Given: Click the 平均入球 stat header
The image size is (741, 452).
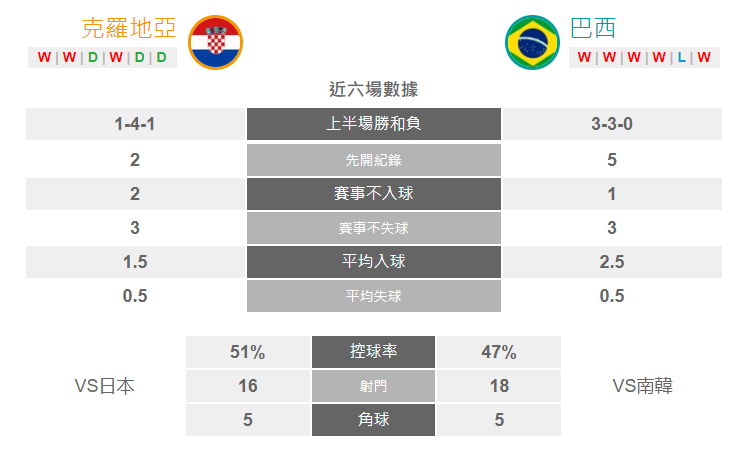Looking at the screenshot, I should (374, 262).
